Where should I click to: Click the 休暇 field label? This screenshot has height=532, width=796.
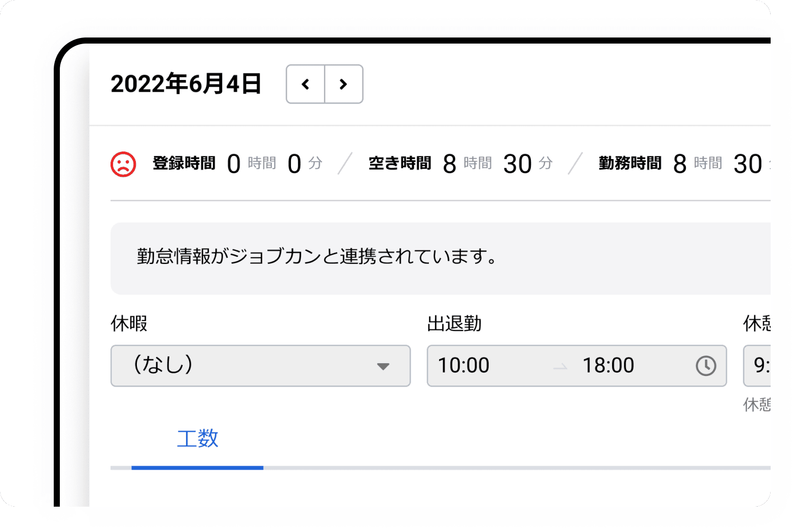(x=129, y=323)
